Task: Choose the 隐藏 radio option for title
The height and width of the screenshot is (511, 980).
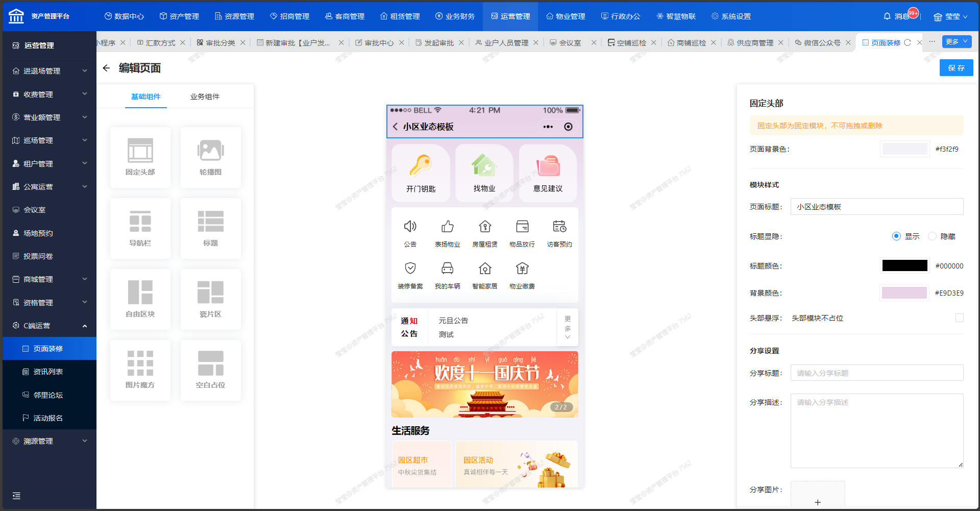Action: click(932, 236)
